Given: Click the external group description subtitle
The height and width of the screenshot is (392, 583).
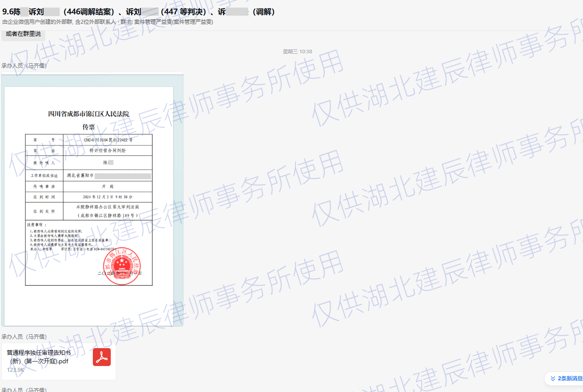Looking at the screenshot, I should click(x=108, y=22).
